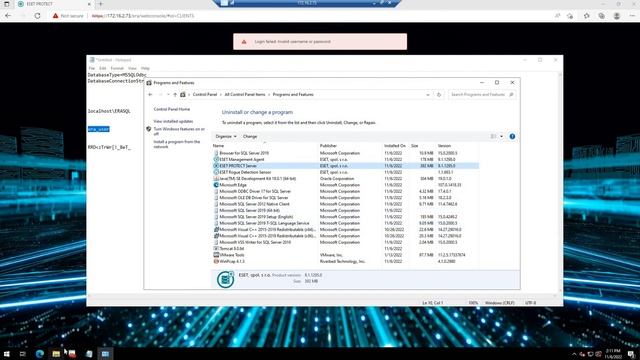The height and width of the screenshot is (360, 640).
Task: Click the browser address bar URL
Action: point(143,16)
